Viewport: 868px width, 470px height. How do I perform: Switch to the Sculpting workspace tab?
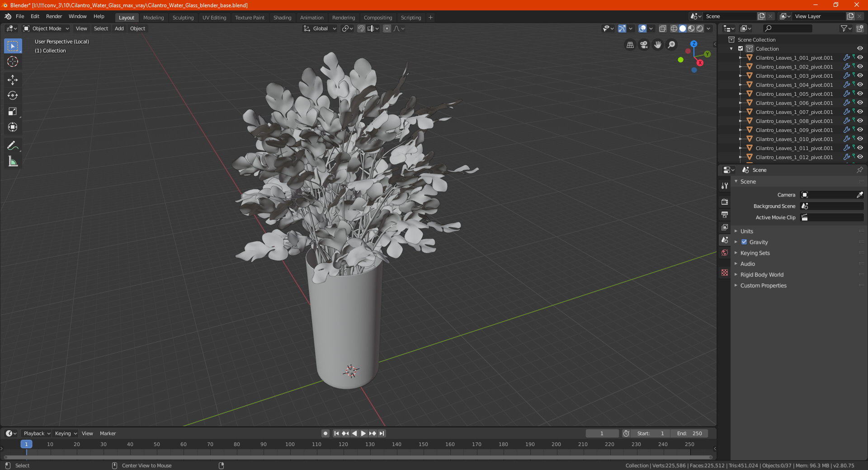[183, 18]
